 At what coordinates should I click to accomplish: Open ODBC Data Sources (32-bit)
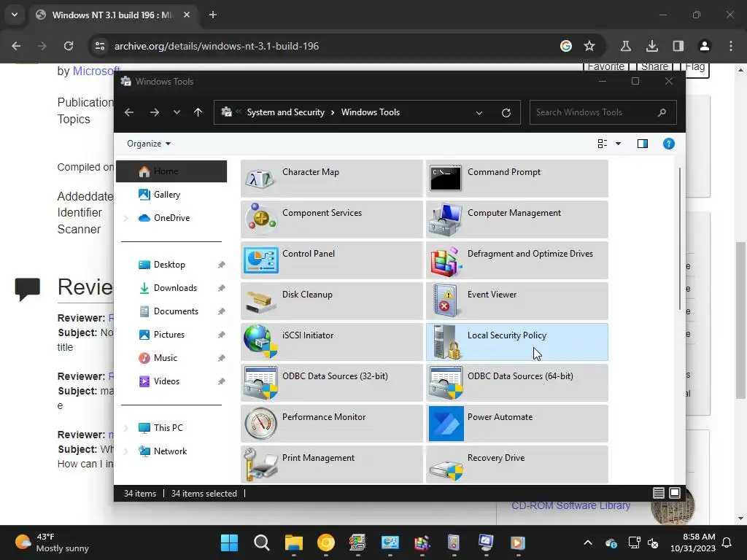pyautogui.click(x=332, y=383)
